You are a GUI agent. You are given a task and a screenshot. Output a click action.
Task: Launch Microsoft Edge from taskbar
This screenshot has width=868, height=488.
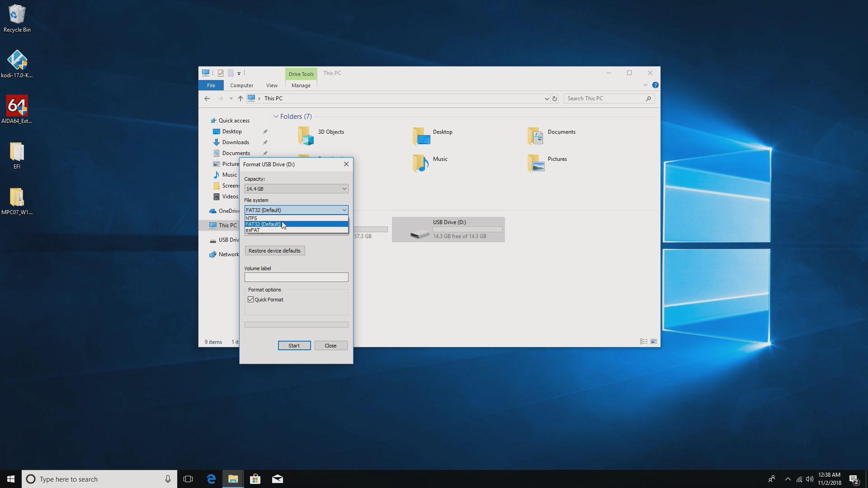click(x=211, y=479)
